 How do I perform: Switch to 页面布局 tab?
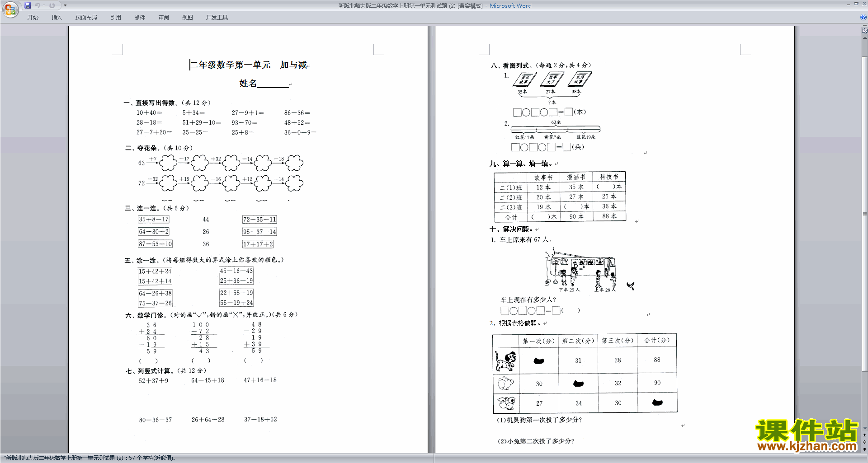(x=86, y=18)
